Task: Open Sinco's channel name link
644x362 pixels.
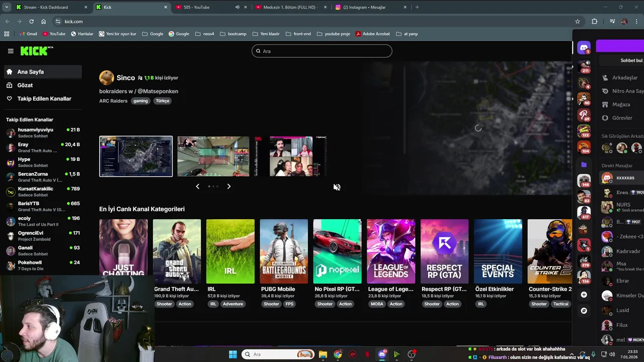Action: coord(126,78)
